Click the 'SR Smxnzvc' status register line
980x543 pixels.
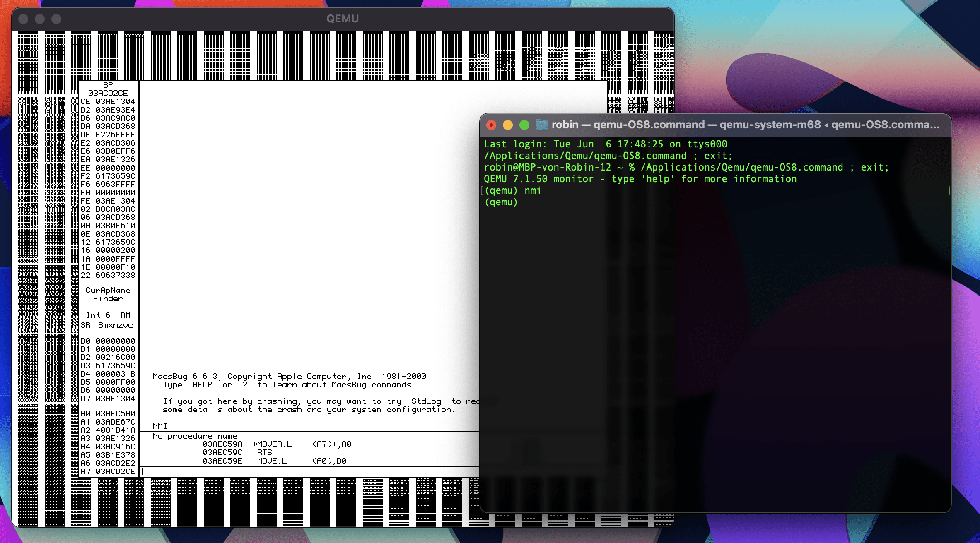pyautogui.click(x=107, y=325)
